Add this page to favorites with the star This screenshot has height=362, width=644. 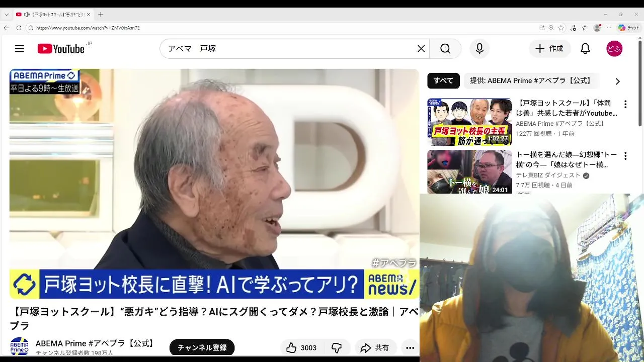pos(561,28)
